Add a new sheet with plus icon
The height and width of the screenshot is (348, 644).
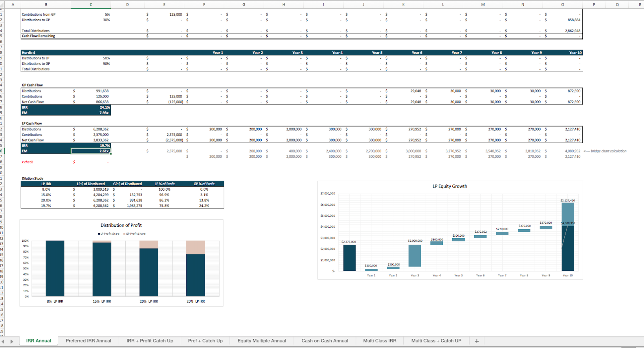pos(477,341)
